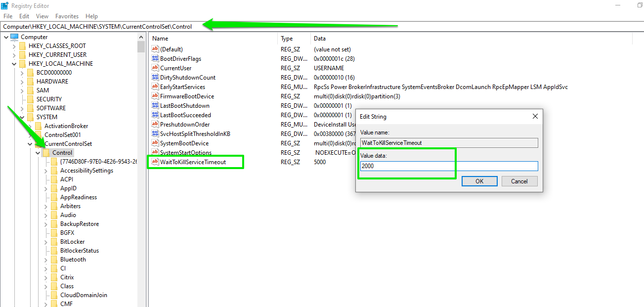Viewport: 644px width, 307px height.
Task: Open the Edit menu
Action: click(24, 16)
